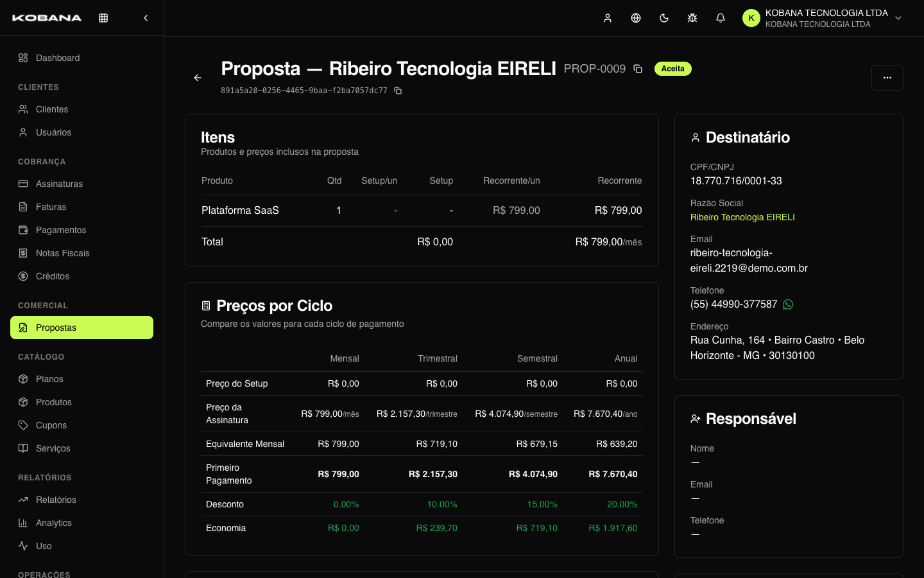Screen dimensions: 924x578
Task: Click the Equivalente Mensal row label
Action: pyautogui.click(x=245, y=444)
